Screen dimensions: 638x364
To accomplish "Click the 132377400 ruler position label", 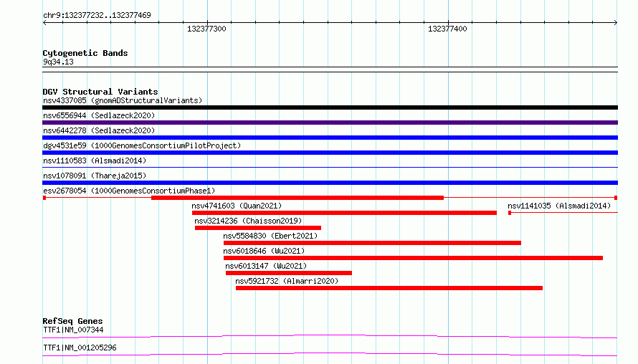I will pos(447,29).
